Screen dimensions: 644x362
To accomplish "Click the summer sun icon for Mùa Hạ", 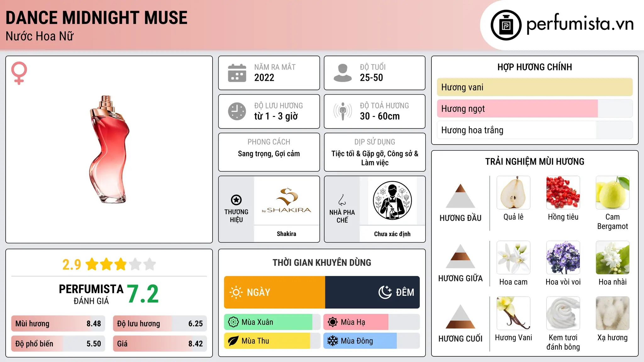I will pos(333,322).
